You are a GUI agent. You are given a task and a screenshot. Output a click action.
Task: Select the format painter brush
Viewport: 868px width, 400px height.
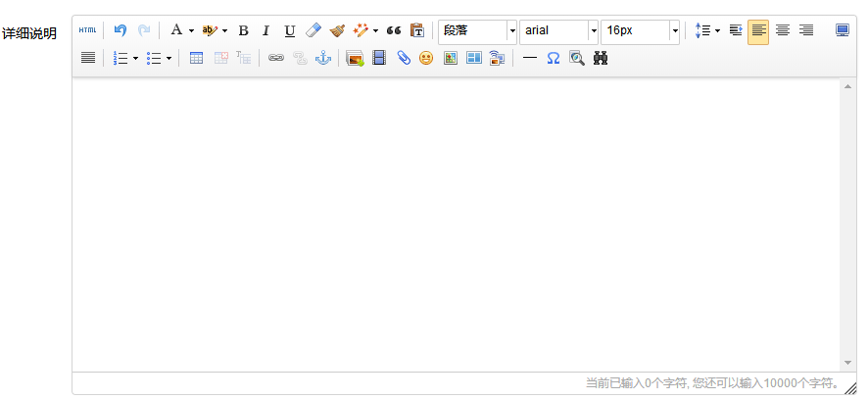click(337, 30)
